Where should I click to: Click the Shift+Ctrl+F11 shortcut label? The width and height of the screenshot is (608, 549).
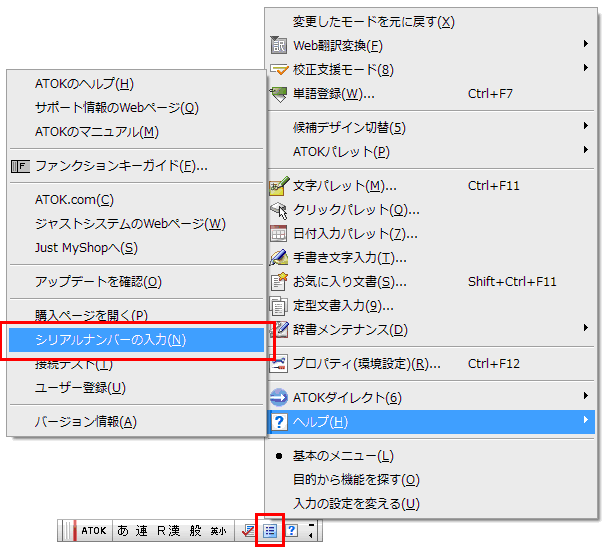pos(512,282)
